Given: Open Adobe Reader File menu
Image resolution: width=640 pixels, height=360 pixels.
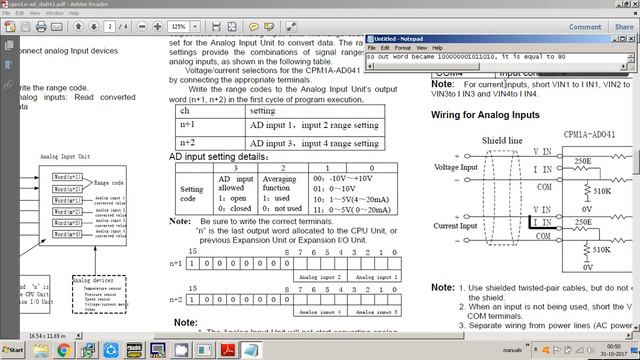Looking at the screenshot, I should (x=6, y=13).
